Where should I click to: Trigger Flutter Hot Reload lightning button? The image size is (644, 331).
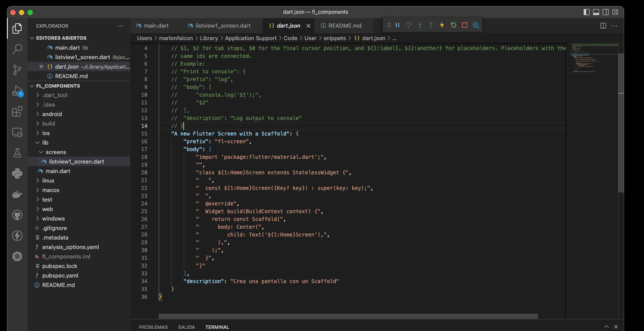tap(442, 25)
